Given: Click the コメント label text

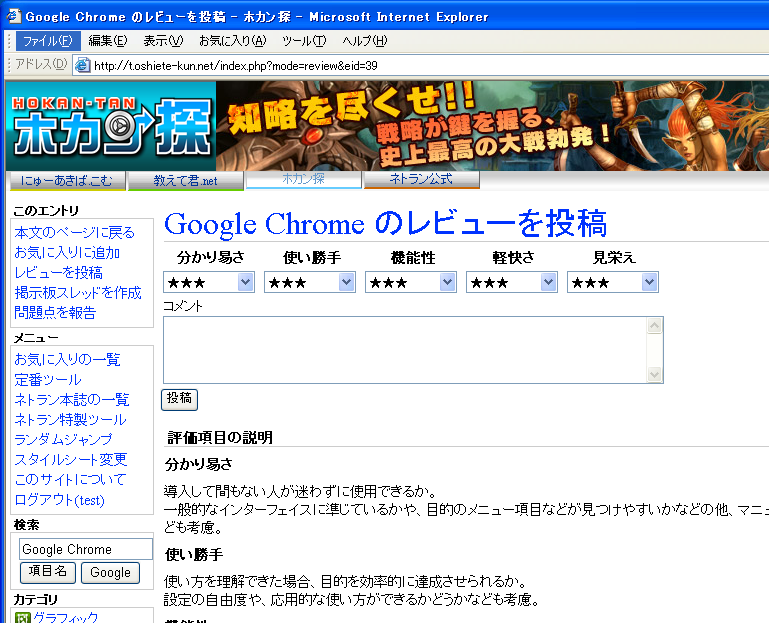Looking at the screenshot, I should click(182, 306).
